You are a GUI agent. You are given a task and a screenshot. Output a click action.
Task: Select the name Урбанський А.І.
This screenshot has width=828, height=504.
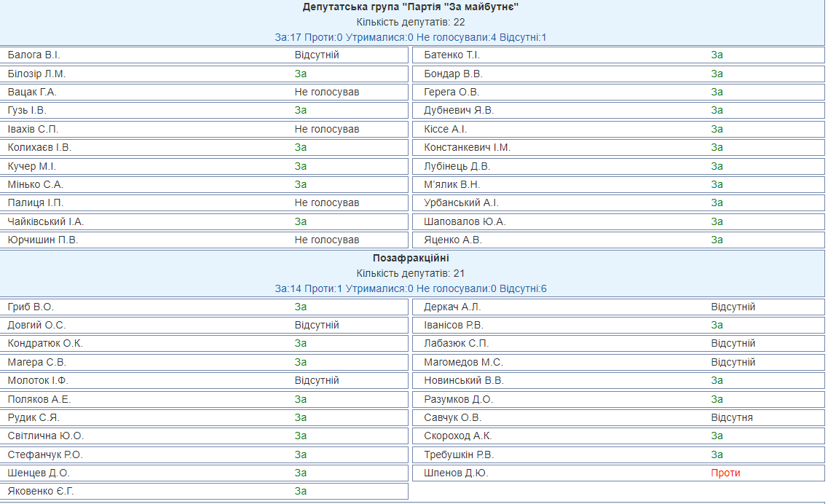click(x=461, y=203)
